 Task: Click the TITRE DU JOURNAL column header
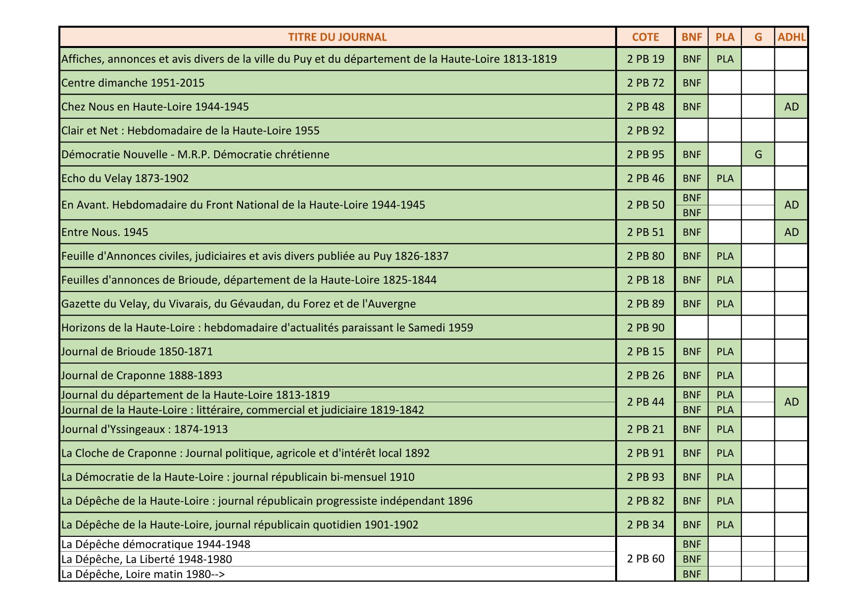(338, 37)
